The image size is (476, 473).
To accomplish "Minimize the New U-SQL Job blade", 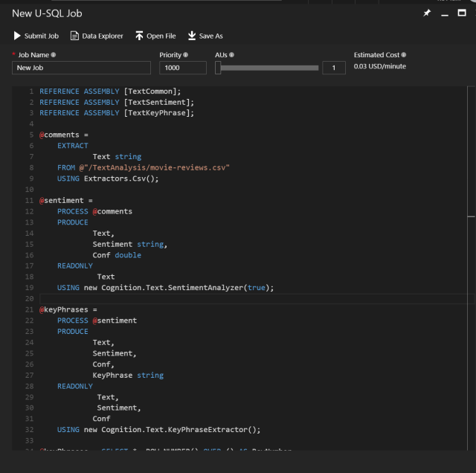I will tap(445, 13).
